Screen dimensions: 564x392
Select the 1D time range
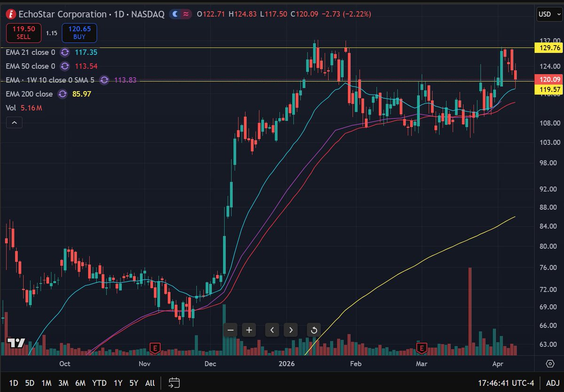coord(14,383)
